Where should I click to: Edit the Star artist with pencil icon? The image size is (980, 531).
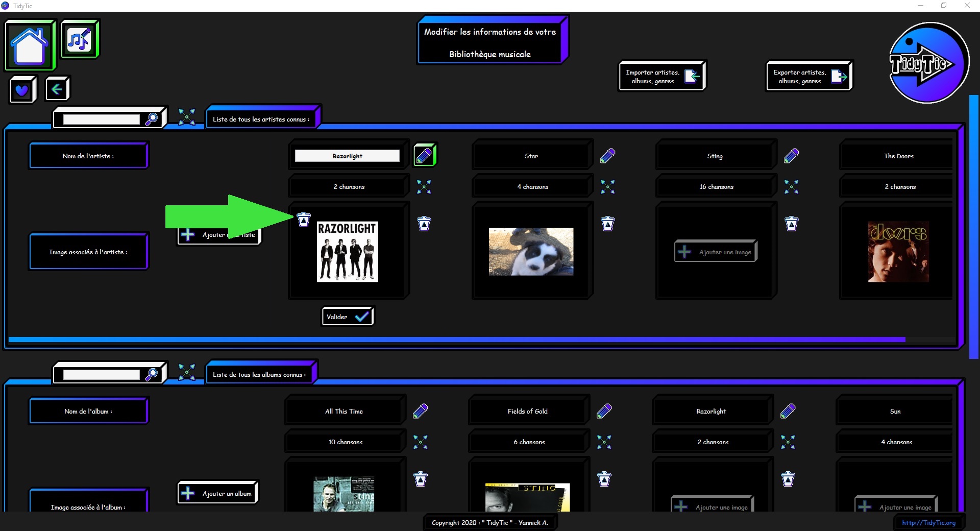click(608, 156)
